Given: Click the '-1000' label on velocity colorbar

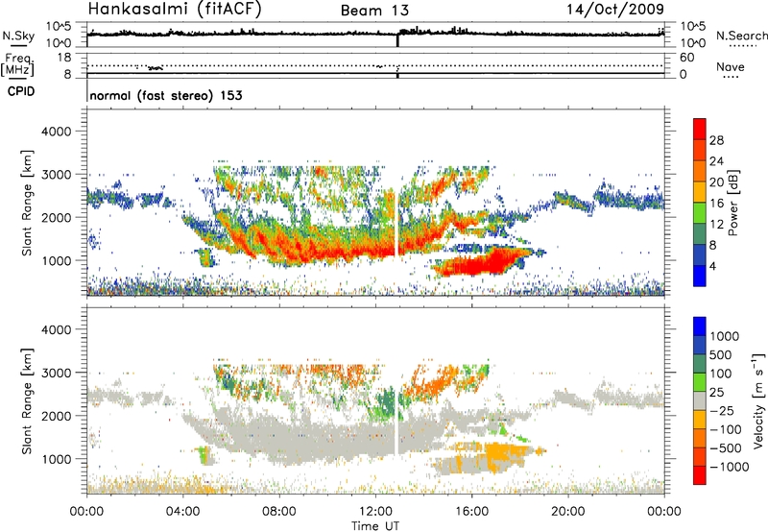Looking at the screenshot, I should pyautogui.click(x=729, y=467).
